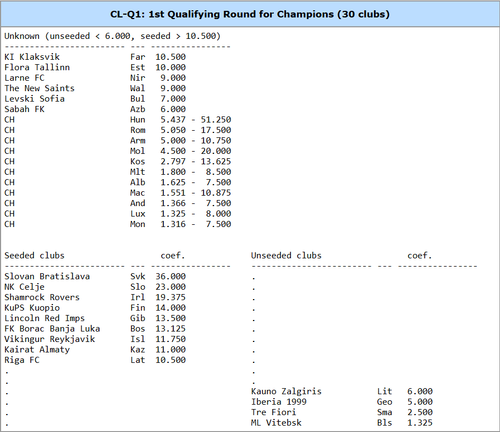Select the 19.375 coefficient value
This screenshot has width=500, height=432.
(170, 297)
